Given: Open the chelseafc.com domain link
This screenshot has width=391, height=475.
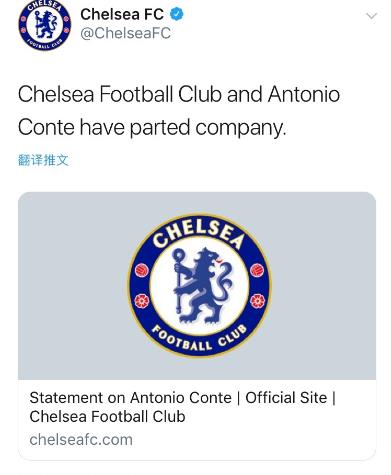Looking at the screenshot, I should point(81,440).
